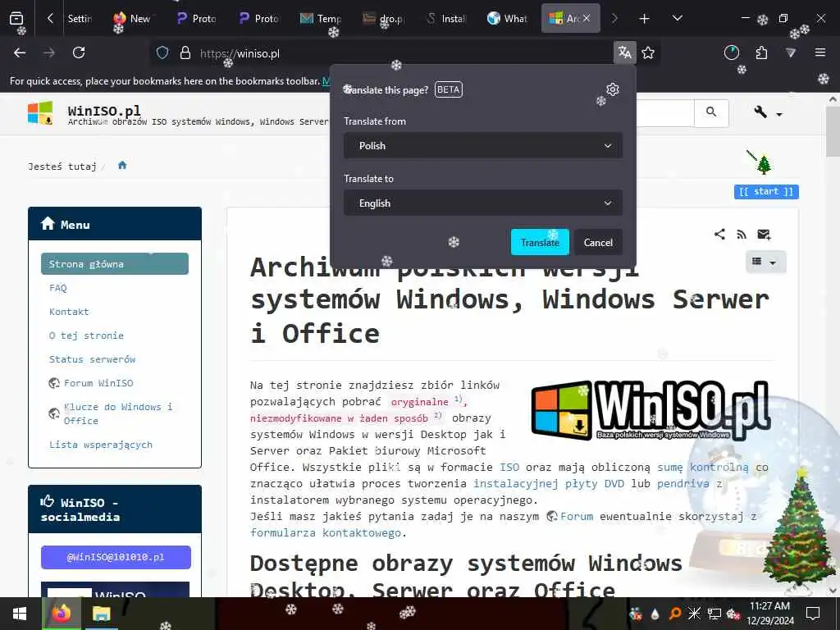Open the FAQ menu link
The image size is (840, 630).
(58, 288)
